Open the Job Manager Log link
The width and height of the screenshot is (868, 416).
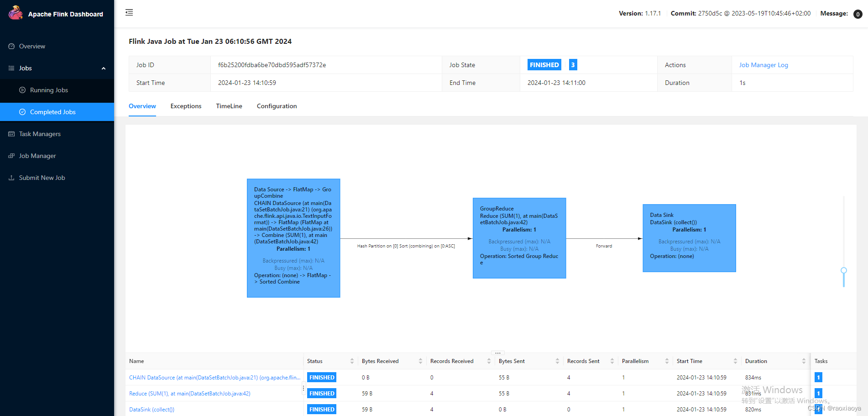[x=763, y=65]
